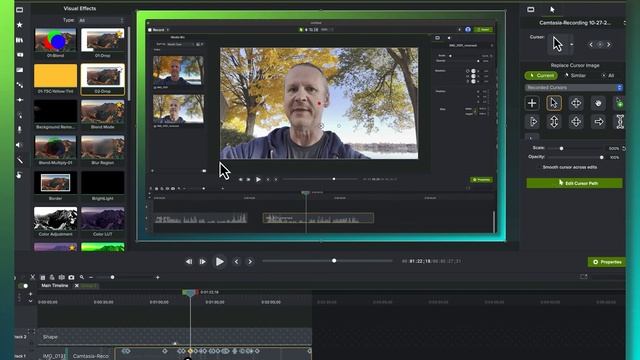Open the Voice Narration microphone icon
The image size is (640, 360).
click(x=20, y=130)
